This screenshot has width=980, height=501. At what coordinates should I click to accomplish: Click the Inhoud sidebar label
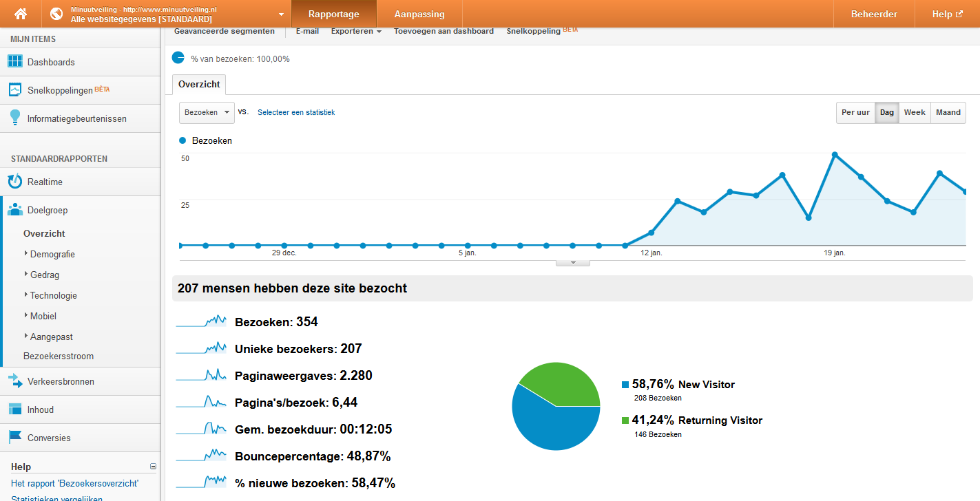click(41, 409)
